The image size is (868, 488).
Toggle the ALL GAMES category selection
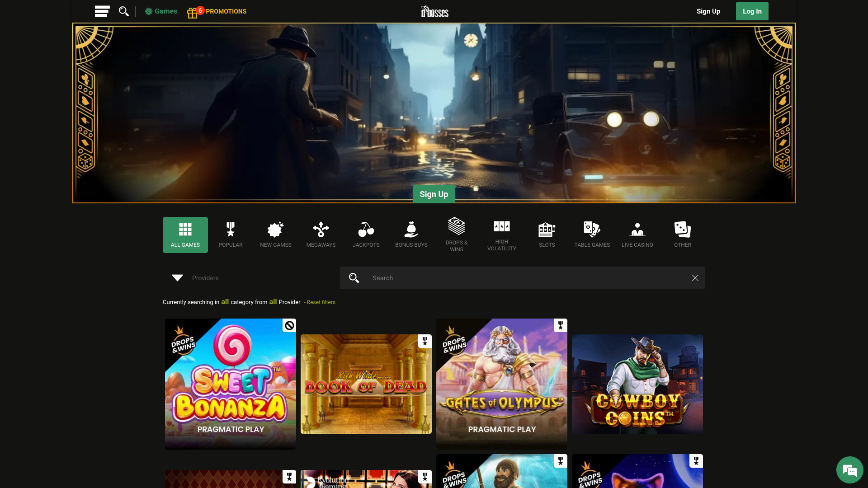point(185,235)
